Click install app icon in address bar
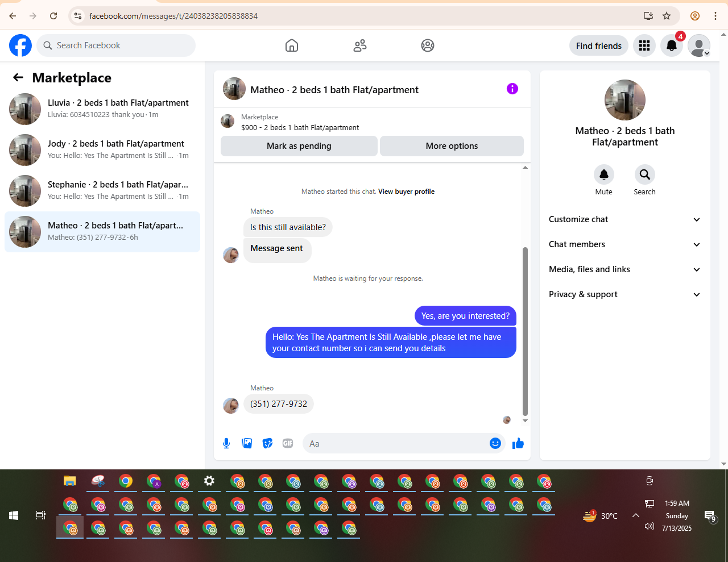Image resolution: width=728 pixels, height=562 pixels. (648, 16)
